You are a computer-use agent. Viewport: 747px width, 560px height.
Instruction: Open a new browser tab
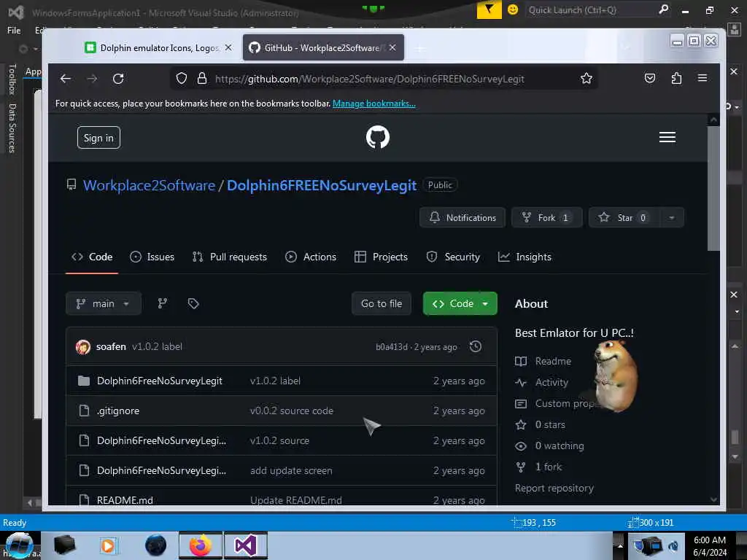coord(419,48)
